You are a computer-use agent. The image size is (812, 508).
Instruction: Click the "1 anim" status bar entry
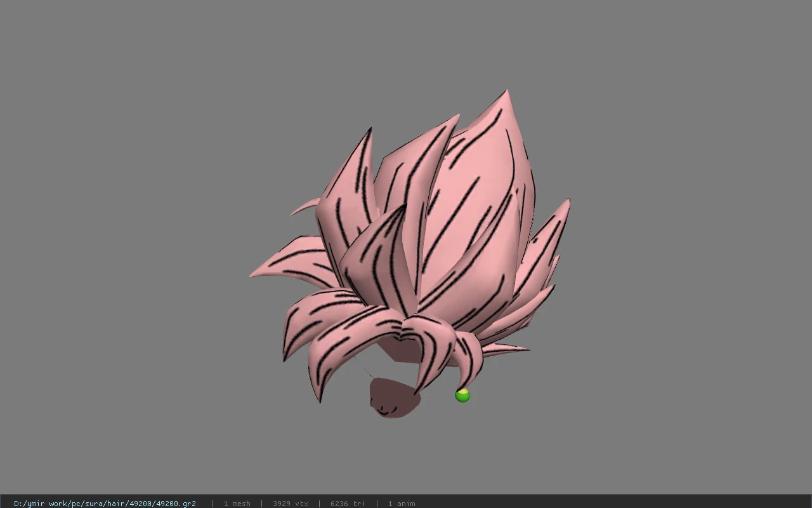402,504
